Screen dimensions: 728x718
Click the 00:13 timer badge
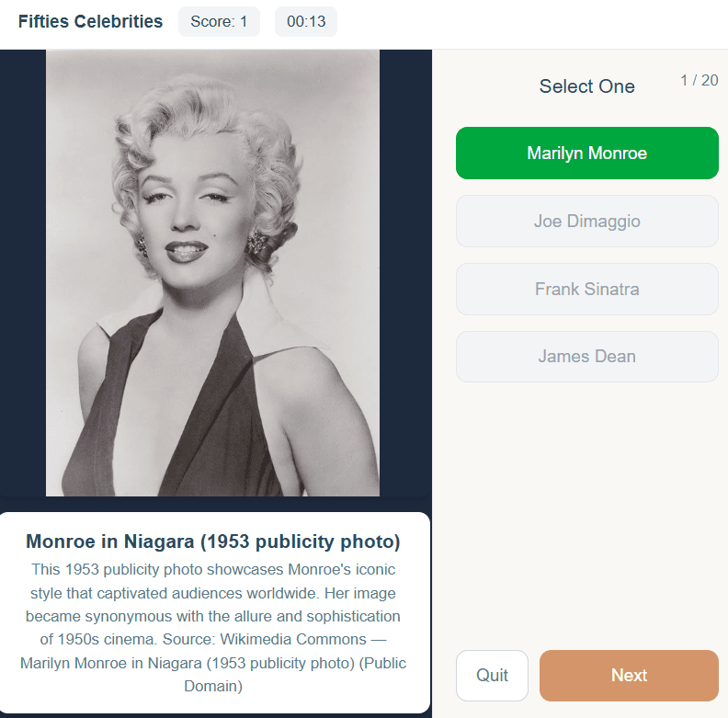click(306, 21)
